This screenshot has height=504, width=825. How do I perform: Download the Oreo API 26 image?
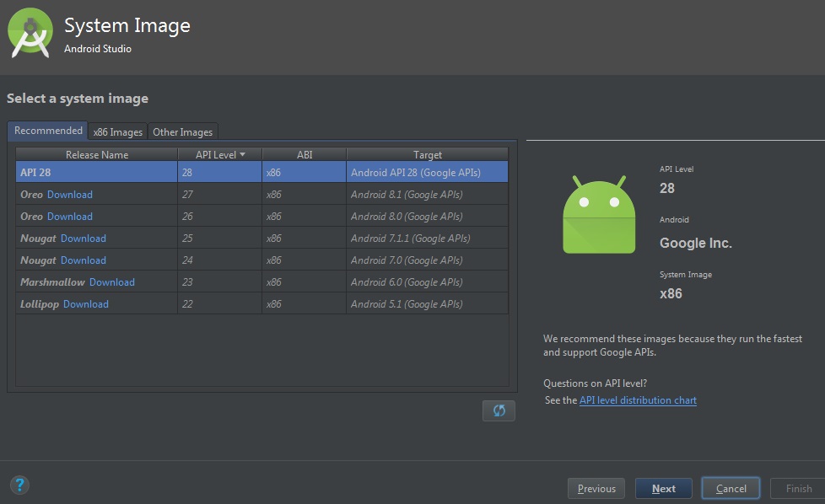(x=70, y=217)
